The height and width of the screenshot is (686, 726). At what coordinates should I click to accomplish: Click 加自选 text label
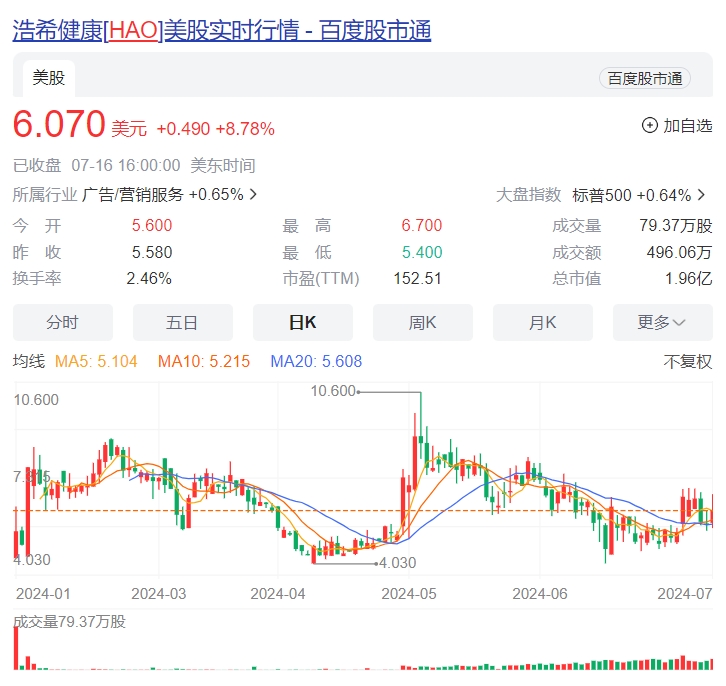(x=688, y=125)
